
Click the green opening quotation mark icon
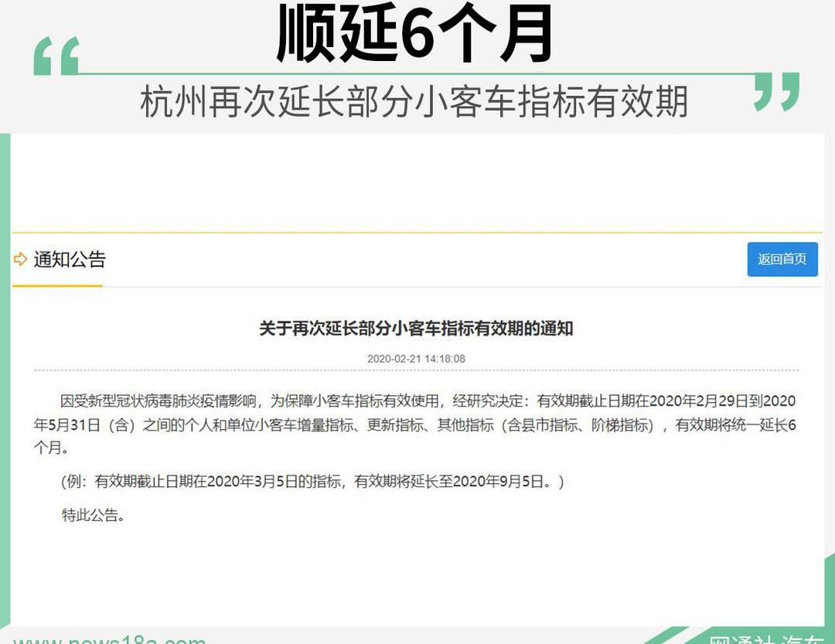56,57
